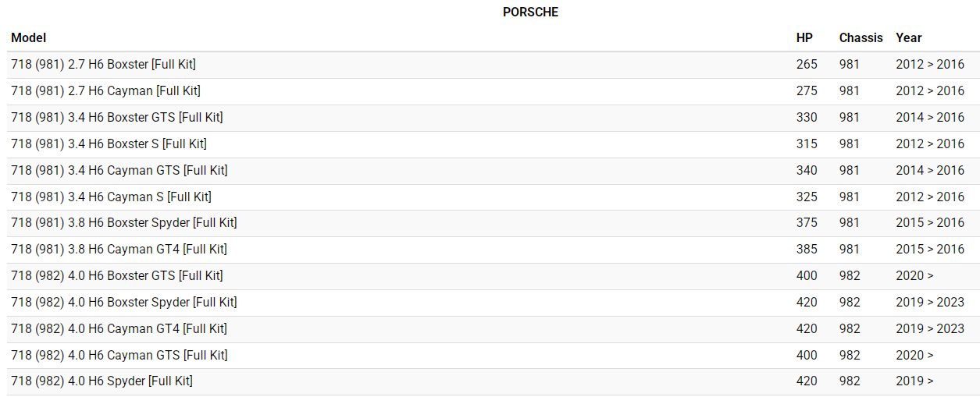Click the Year column header

(909, 37)
